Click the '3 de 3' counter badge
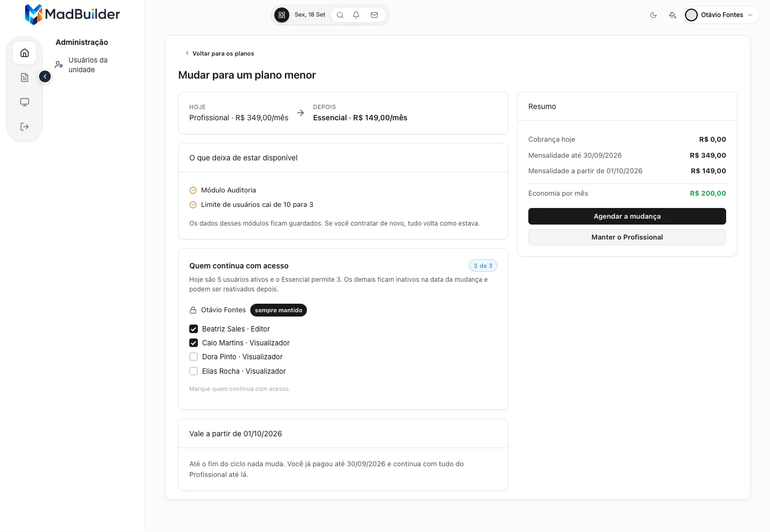 click(x=483, y=266)
